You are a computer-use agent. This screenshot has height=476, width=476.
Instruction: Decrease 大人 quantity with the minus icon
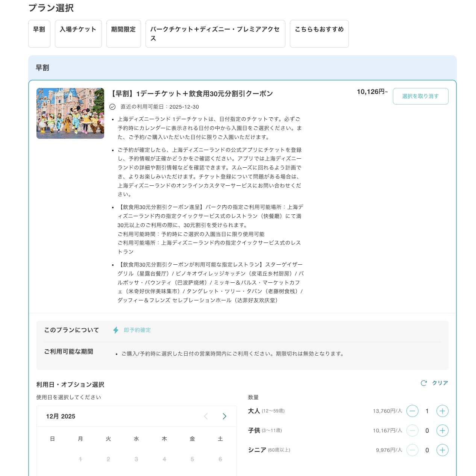(412, 411)
